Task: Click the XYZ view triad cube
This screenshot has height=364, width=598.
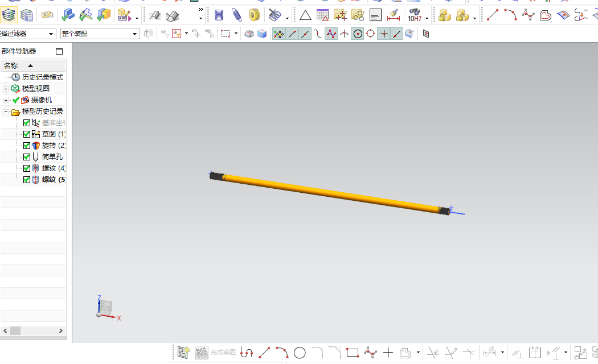Action: tap(105, 308)
